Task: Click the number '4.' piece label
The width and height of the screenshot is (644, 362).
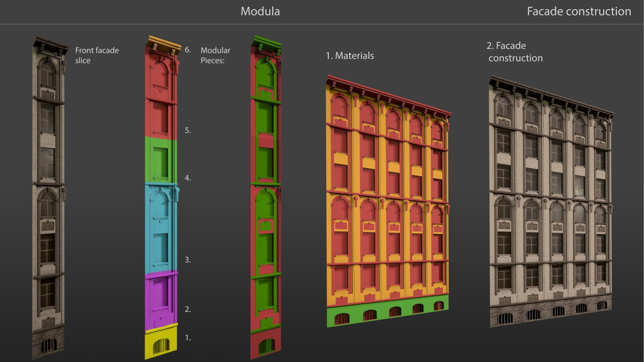Action: (188, 178)
